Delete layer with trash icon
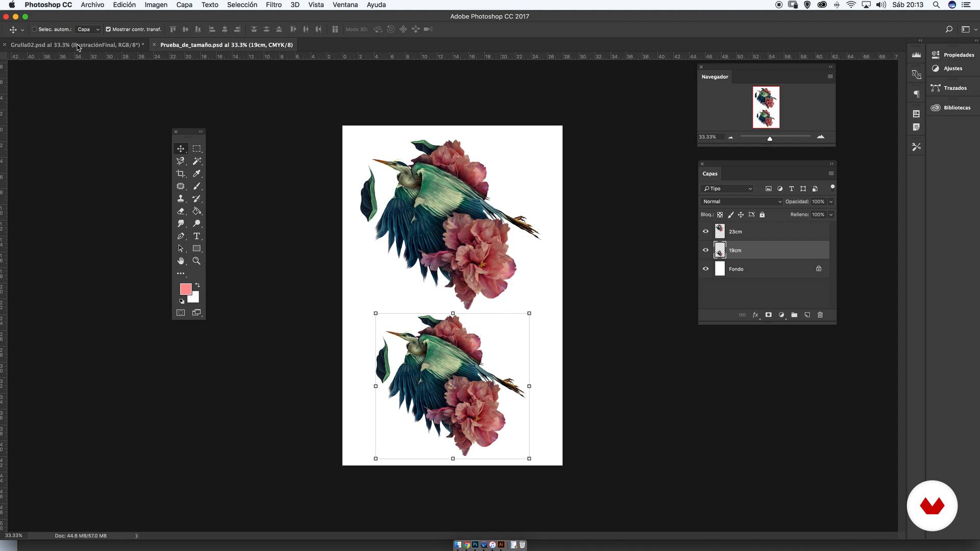Image resolution: width=980 pixels, height=551 pixels. click(820, 315)
